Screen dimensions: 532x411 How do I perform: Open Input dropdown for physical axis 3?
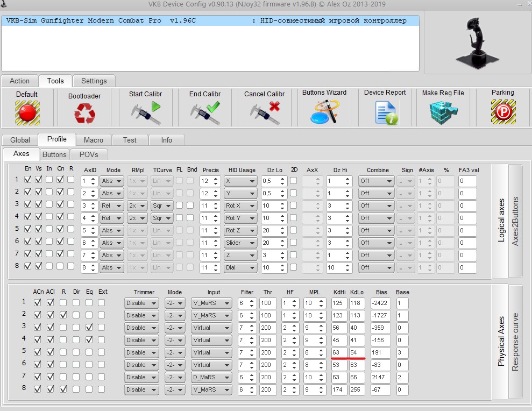pos(211,328)
